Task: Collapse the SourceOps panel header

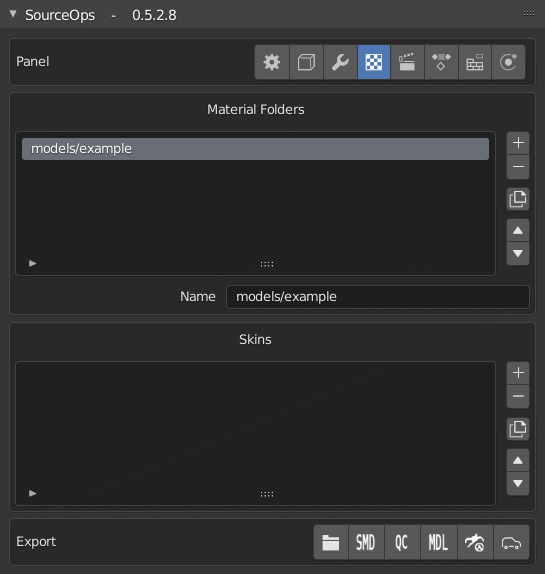Action: coord(13,14)
